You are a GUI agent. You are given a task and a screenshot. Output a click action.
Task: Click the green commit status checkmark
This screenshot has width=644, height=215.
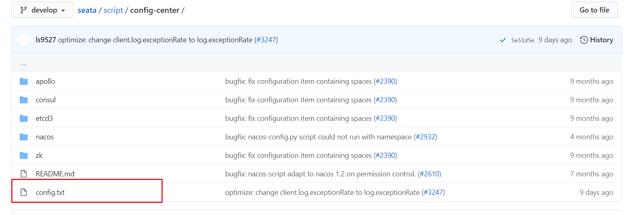click(503, 40)
